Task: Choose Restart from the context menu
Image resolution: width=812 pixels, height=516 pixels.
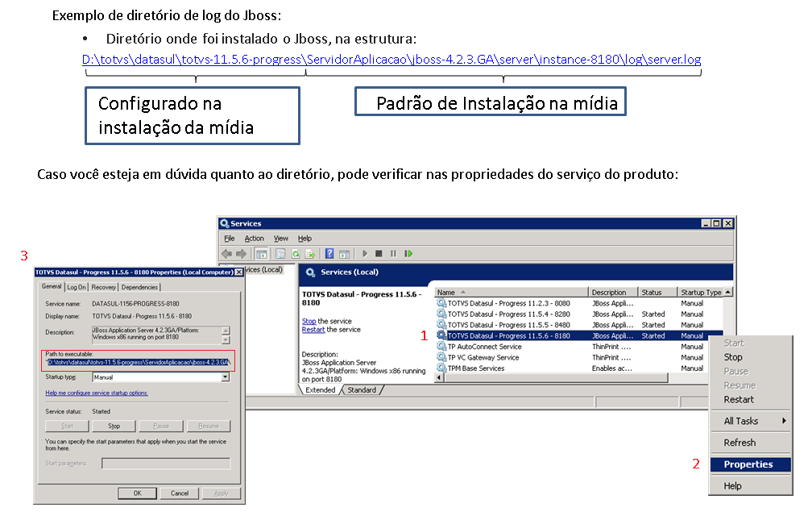Action: click(x=739, y=400)
